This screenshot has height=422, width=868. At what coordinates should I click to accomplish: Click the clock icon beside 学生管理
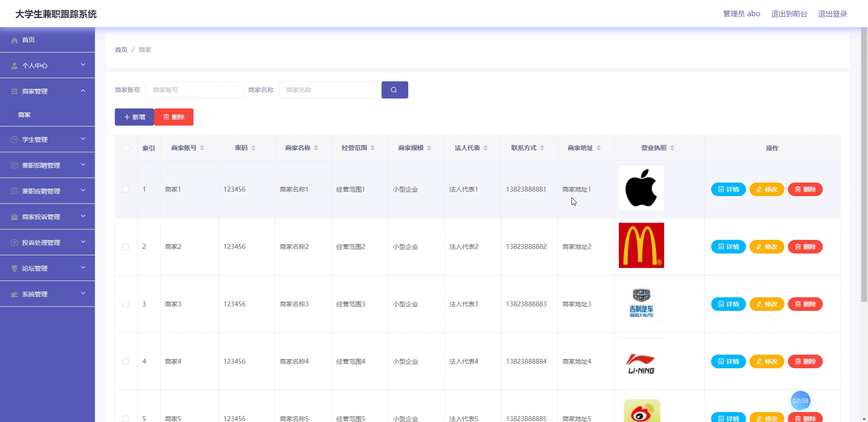click(x=14, y=140)
